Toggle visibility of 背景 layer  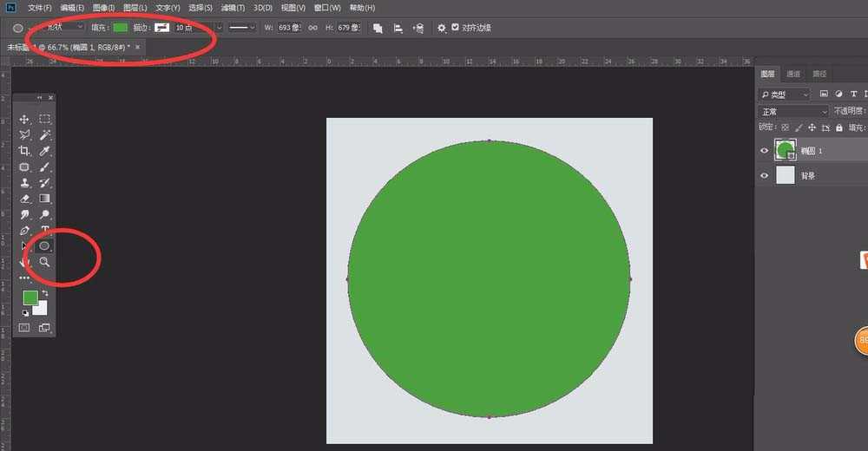point(764,175)
